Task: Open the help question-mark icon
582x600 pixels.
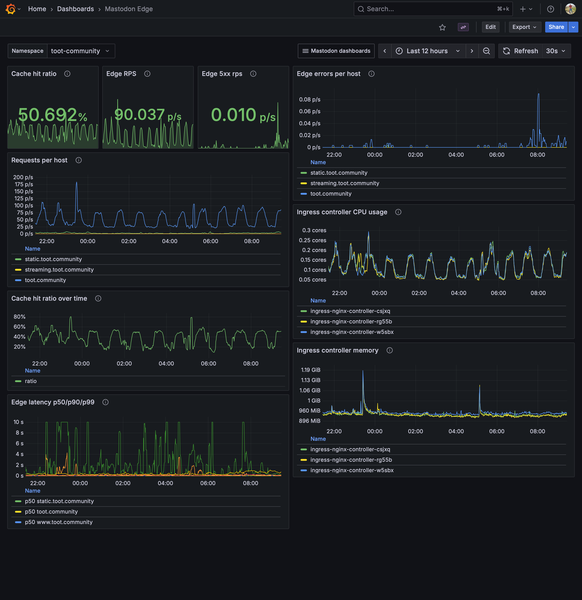Action: pyautogui.click(x=550, y=9)
